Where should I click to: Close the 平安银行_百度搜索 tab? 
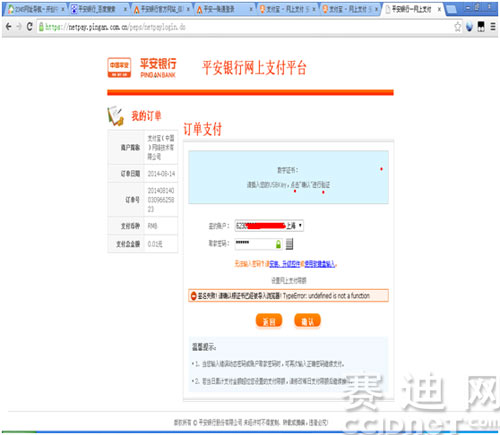pyautogui.click(x=125, y=10)
